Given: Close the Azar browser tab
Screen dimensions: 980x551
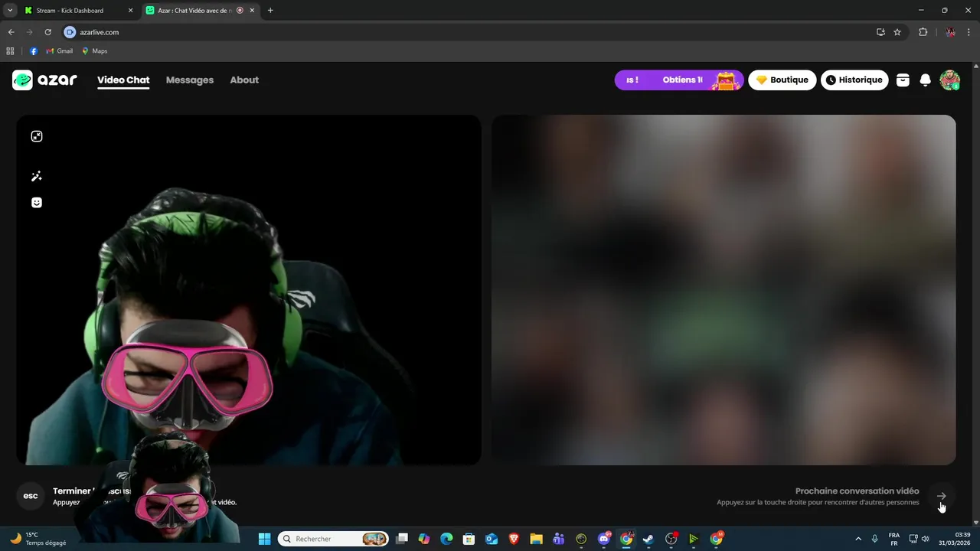Looking at the screenshot, I should point(252,11).
